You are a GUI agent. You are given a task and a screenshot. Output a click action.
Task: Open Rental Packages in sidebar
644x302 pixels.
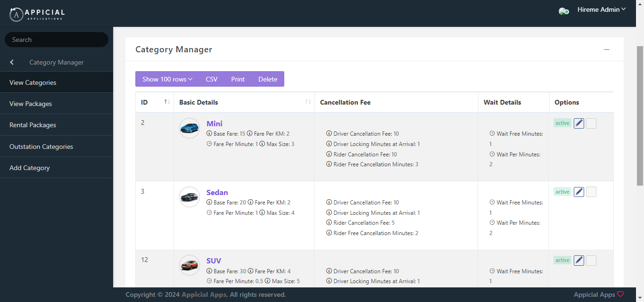click(x=57, y=125)
